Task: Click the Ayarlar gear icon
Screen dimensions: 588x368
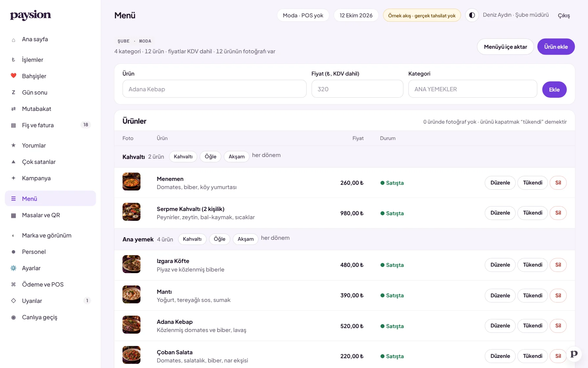Action: (x=13, y=268)
